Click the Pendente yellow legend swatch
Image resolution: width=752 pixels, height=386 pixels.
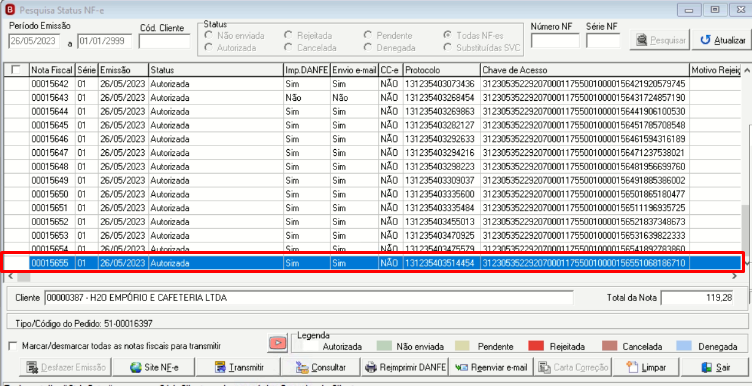click(x=462, y=346)
